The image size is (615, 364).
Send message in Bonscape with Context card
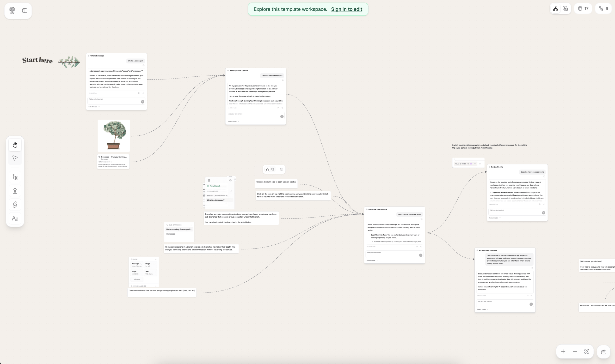point(282,116)
